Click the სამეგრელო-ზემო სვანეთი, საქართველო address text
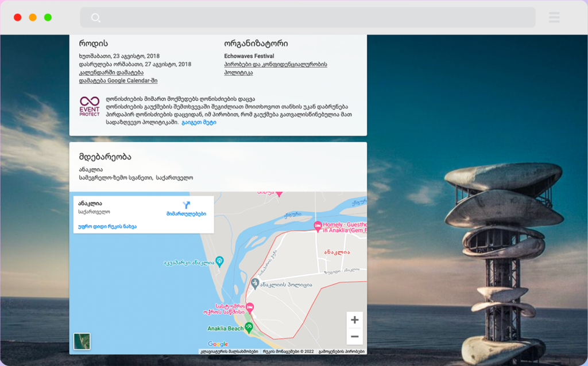 [x=136, y=178]
